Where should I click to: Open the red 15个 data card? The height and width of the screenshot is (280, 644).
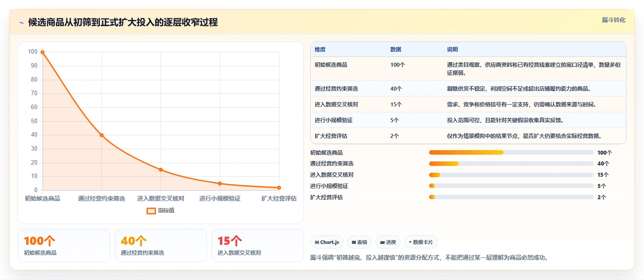pos(257,245)
